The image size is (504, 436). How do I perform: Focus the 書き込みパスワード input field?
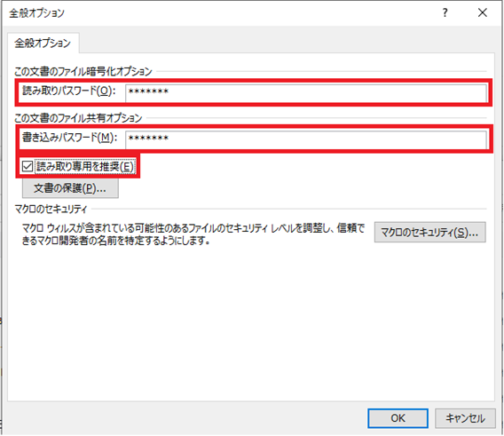(x=306, y=139)
